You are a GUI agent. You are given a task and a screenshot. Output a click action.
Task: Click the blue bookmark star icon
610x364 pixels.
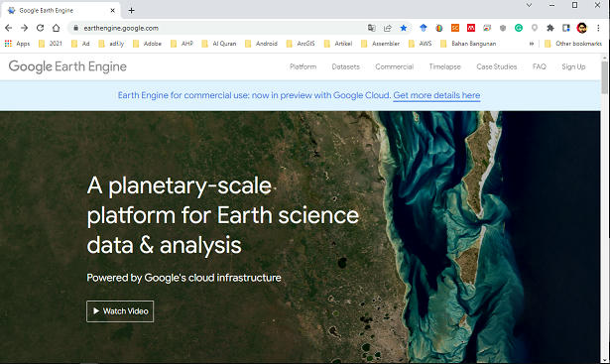pyautogui.click(x=404, y=28)
